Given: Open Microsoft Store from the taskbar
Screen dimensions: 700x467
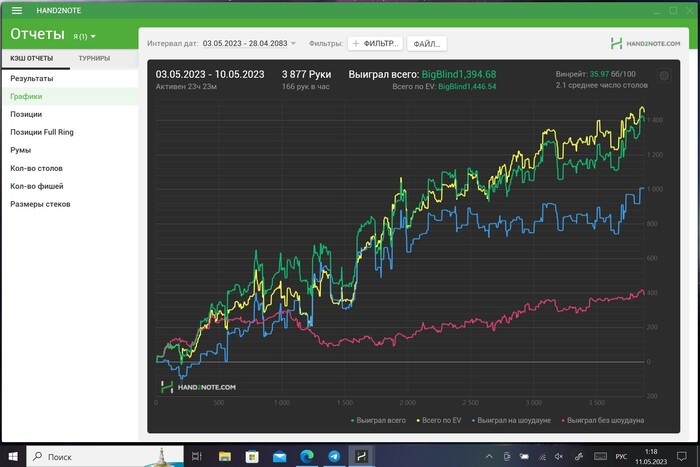Looking at the screenshot, I should (x=252, y=456).
